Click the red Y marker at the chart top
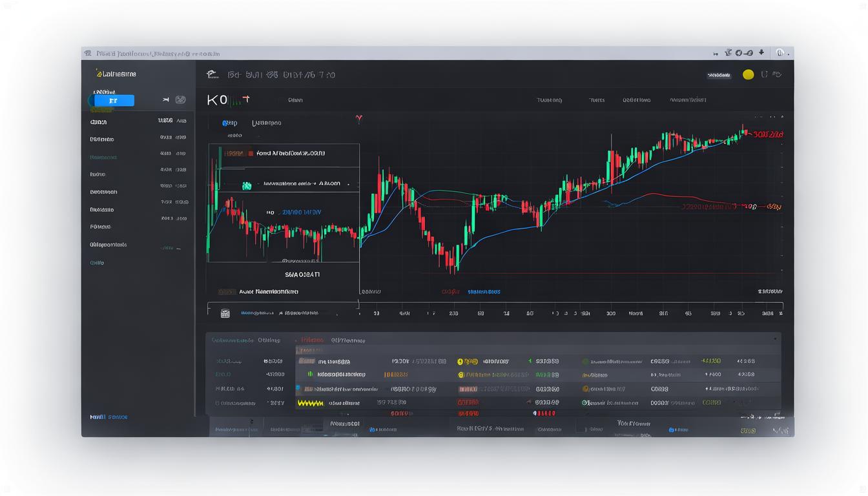This screenshot has height=496, width=868. click(x=359, y=119)
